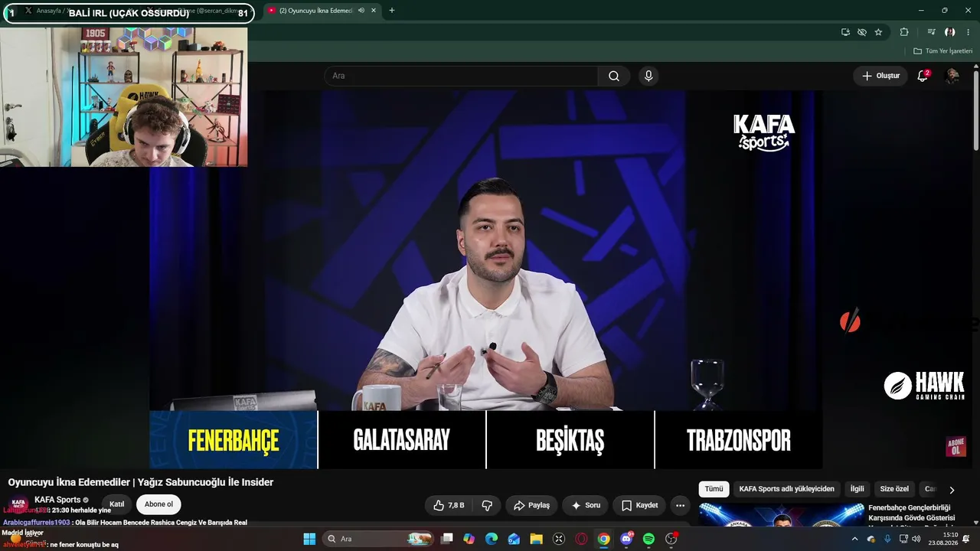Open Windows Start menu
The width and height of the screenshot is (980, 551).
click(309, 539)
